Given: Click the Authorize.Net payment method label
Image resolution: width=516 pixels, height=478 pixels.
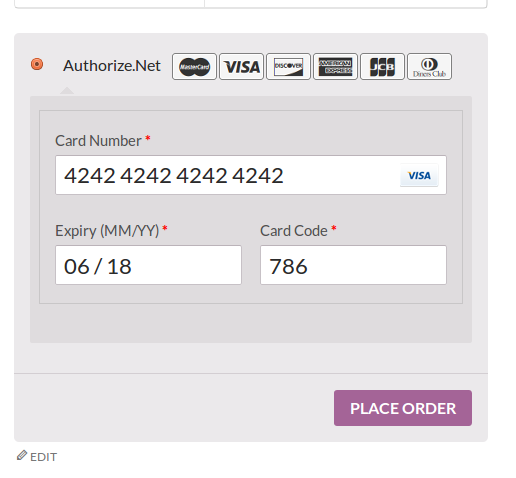Looking at the screenshot, I should (112, 65).
